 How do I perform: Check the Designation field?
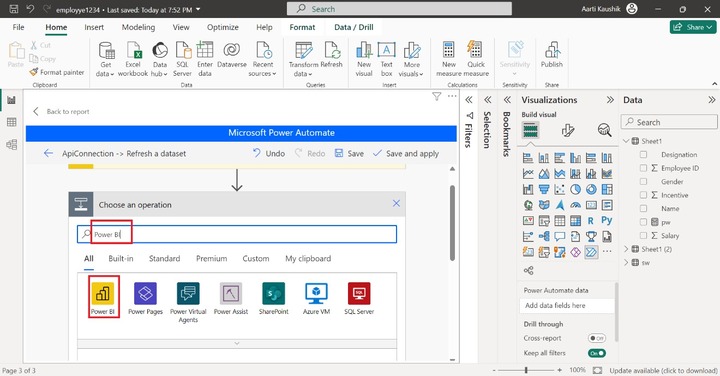pyautogui.click(x=643, y=155)
